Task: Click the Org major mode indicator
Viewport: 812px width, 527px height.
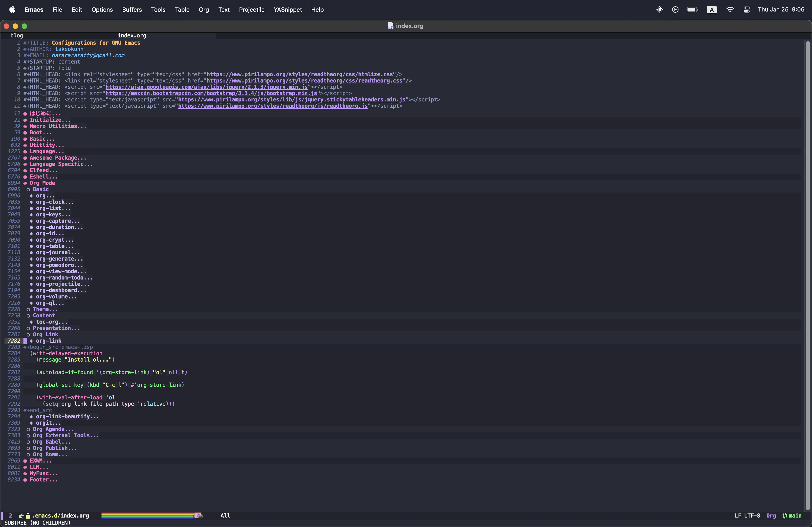Action: coord(771,516)
